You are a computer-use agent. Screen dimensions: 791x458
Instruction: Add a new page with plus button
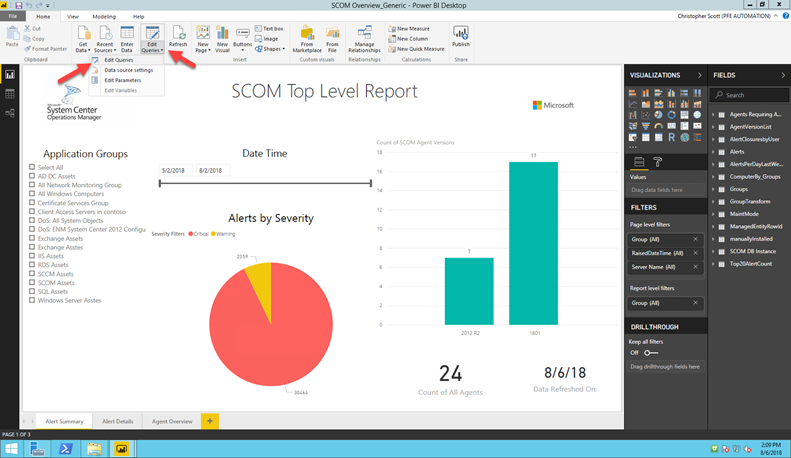click(x=210, y=421)
